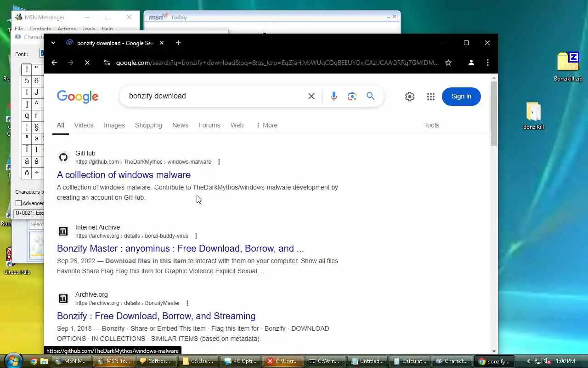Viewport: 588px width, 368px height.
Task: Open Bonzify Free Download, Borrow, and Streaming result
Action: (x=156, y=316)
